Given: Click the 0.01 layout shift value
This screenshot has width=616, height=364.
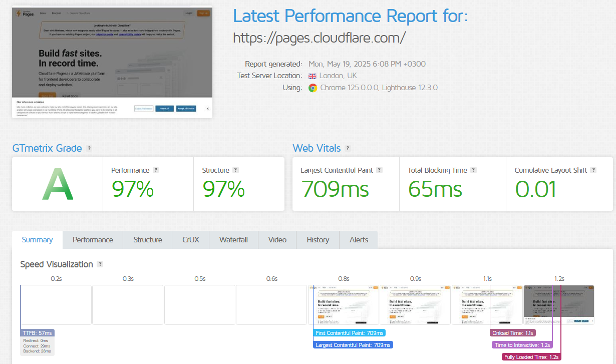Looking at the screenshot, I should [x=536, y=189].
